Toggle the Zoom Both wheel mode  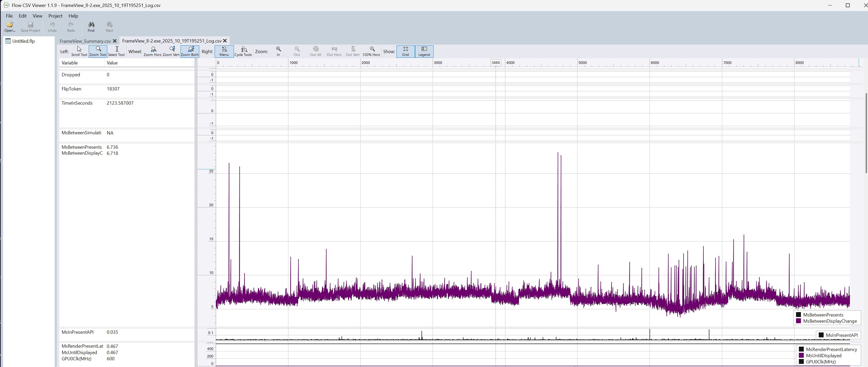pos(190,51)
